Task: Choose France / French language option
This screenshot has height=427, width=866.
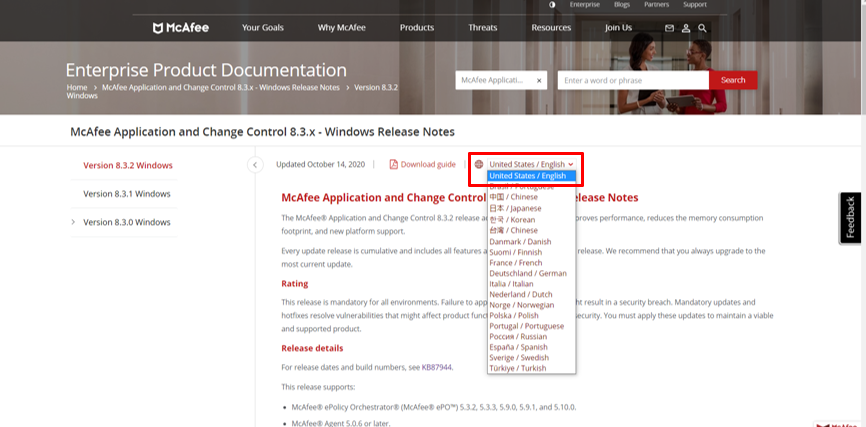Action: pos(531,262)
